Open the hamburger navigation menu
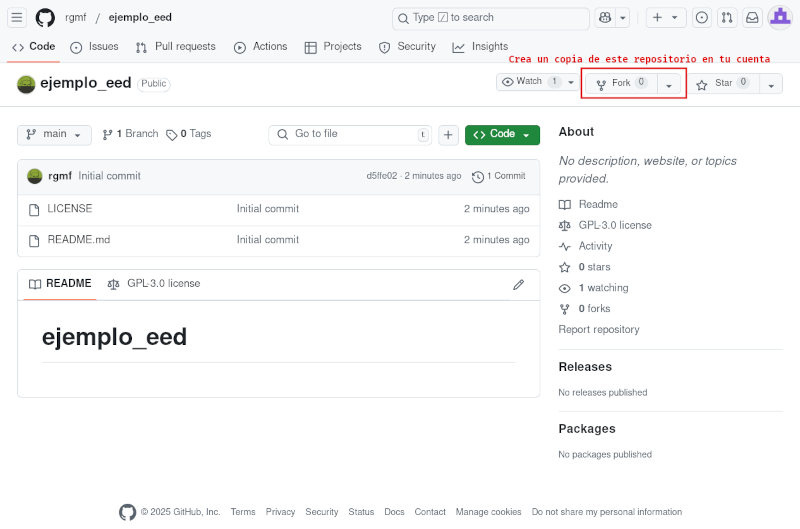Image resolution: width=800 pixels, height=529 pixels. coord(17,18)
